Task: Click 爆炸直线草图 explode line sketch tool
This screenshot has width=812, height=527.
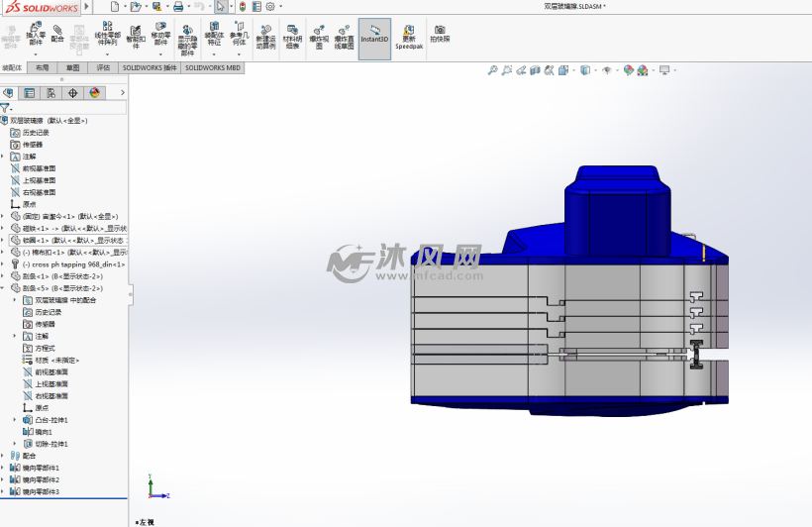Action: tap(344, 37)
